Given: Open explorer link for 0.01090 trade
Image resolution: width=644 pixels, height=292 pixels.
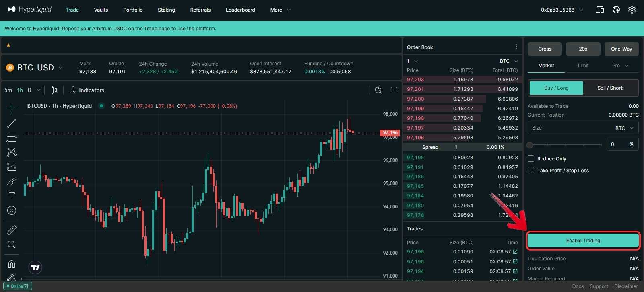Looking at the screenshot, I should point(515,252).
